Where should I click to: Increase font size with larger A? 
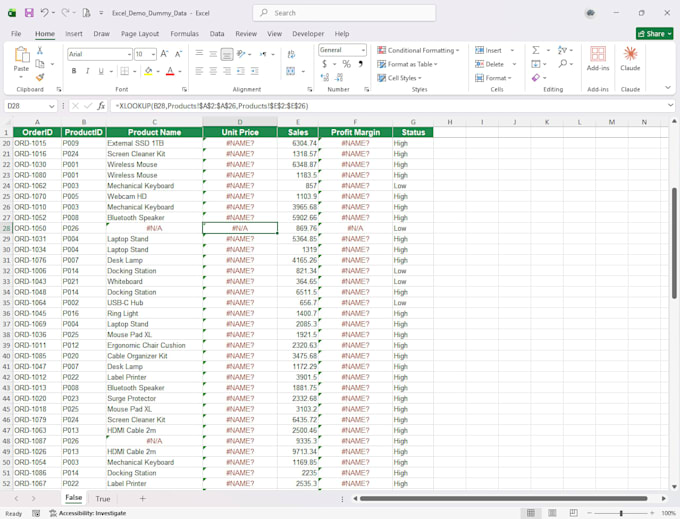164,54
